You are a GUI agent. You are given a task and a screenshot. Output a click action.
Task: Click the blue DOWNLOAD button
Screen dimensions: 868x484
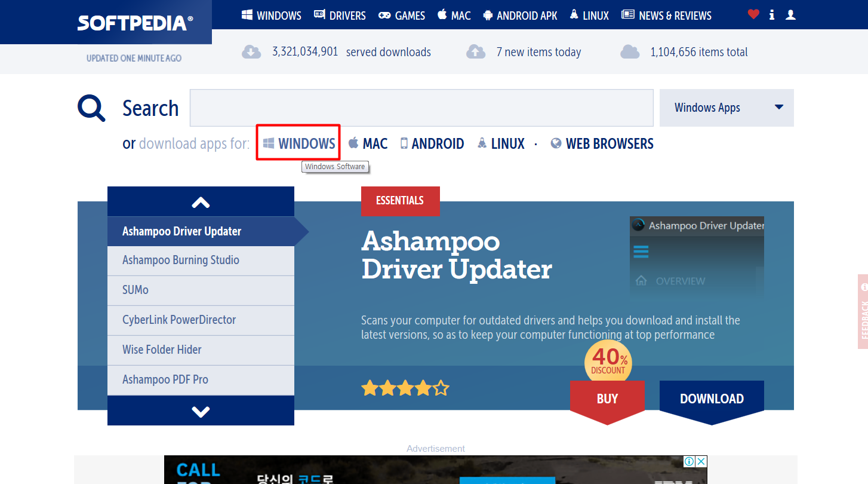[712, 399]
